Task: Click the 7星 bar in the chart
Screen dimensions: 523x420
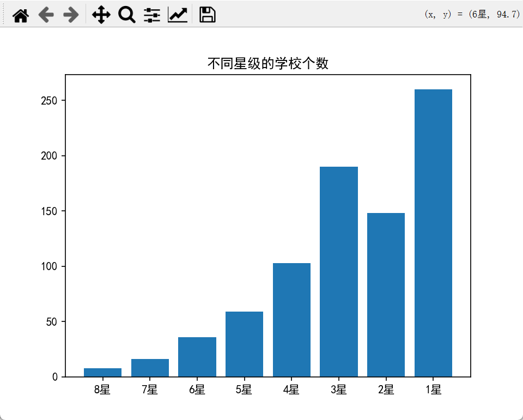Action: (150, 368)
